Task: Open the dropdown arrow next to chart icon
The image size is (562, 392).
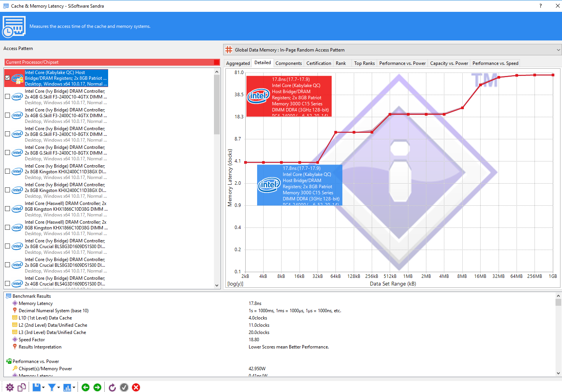Action: coord(74,387)
